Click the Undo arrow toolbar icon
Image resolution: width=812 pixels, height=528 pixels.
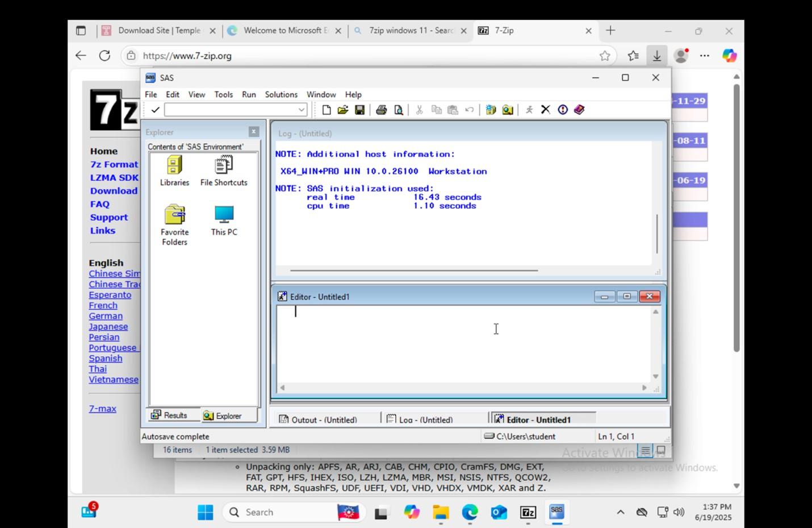point(469,110)
